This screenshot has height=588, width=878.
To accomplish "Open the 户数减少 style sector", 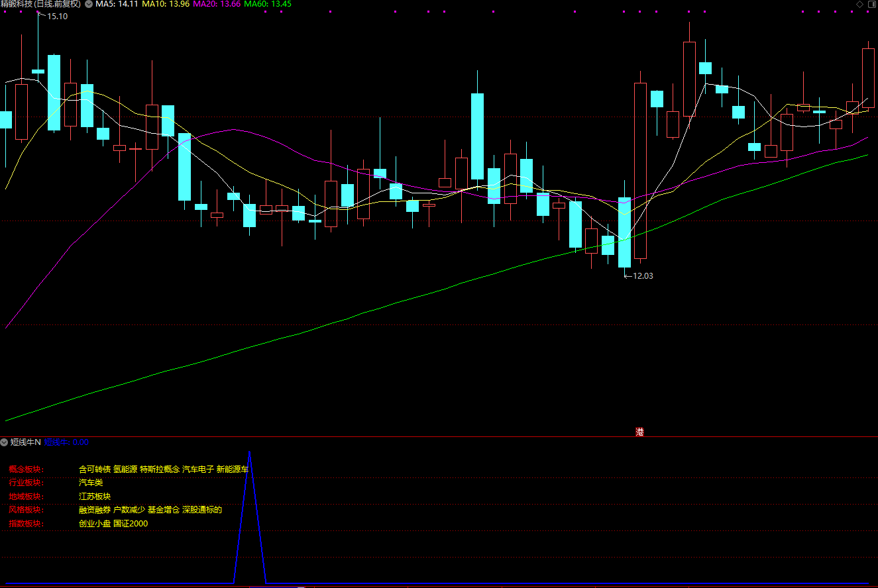I will pos(129,510).
